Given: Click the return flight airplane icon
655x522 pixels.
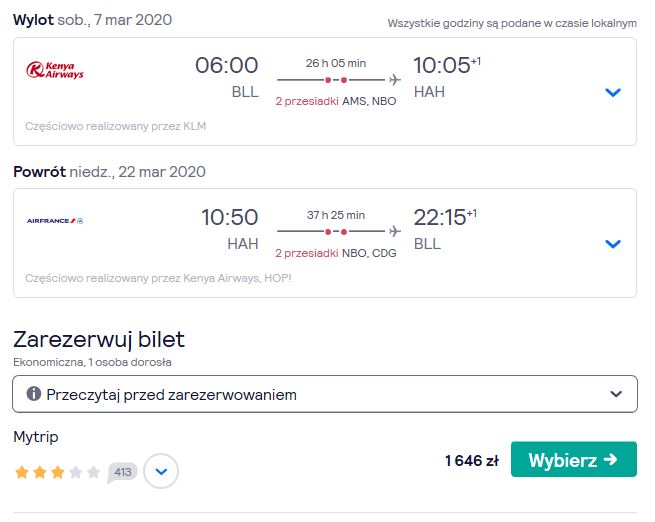Looking at the screenshot, I should tap(394, 231).
